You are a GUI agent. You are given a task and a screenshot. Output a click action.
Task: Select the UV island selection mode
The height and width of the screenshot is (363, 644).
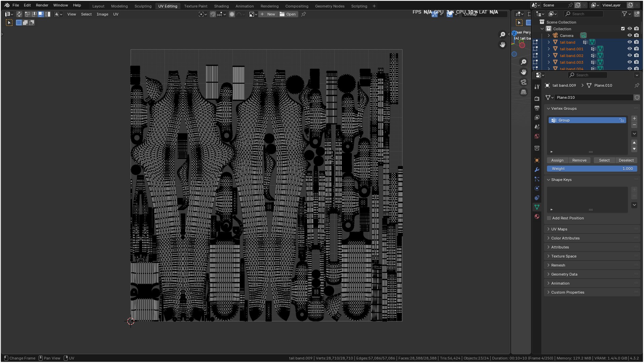(x=47, y=14)
